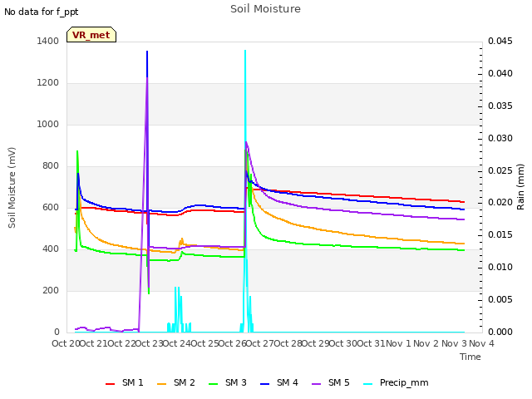Image resolution: width=532 pixels, height=399 pixels.
Task: Toggle SM 3 series in legend
Action: click(228, 382)
